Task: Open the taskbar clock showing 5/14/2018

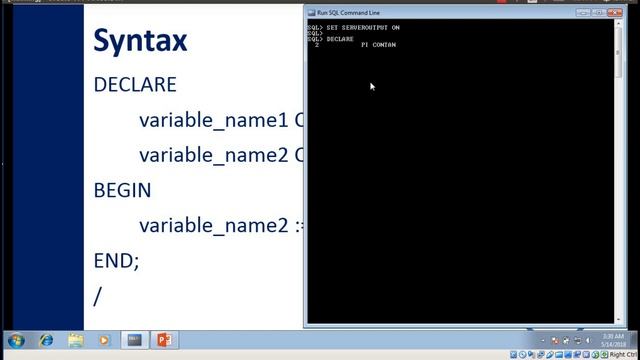Action: 613,340
